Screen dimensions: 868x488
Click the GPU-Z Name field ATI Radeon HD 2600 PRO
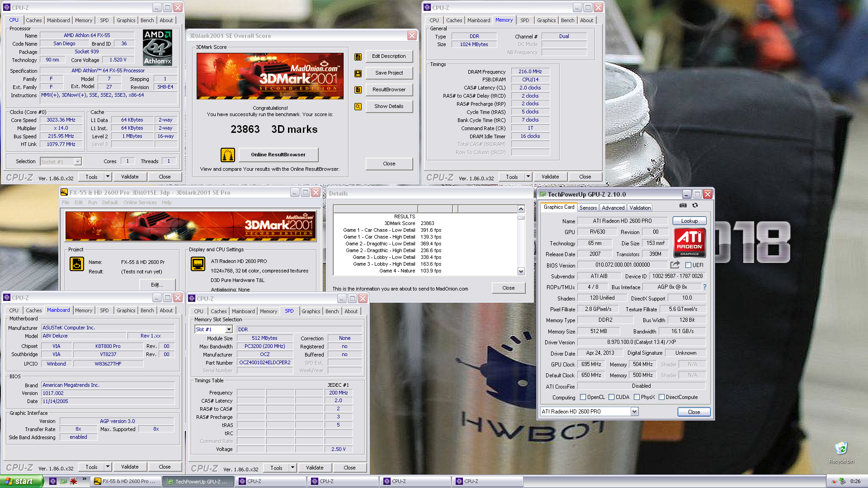622,221
